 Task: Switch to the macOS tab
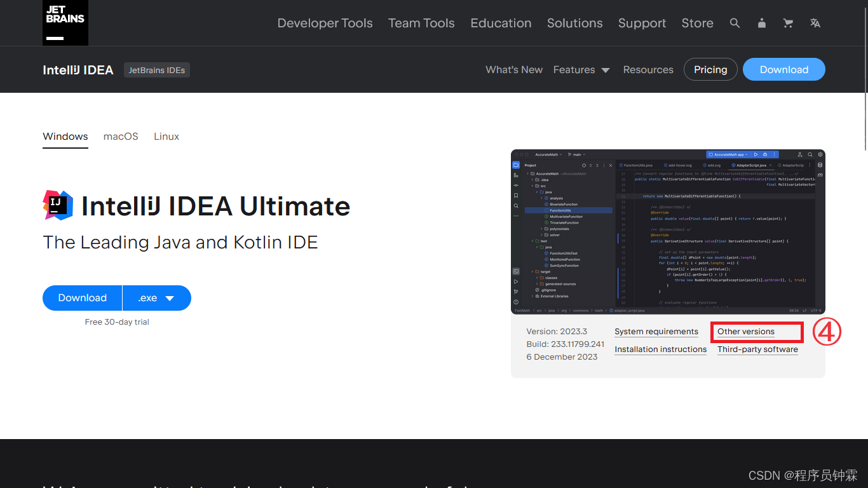[121, 137]
